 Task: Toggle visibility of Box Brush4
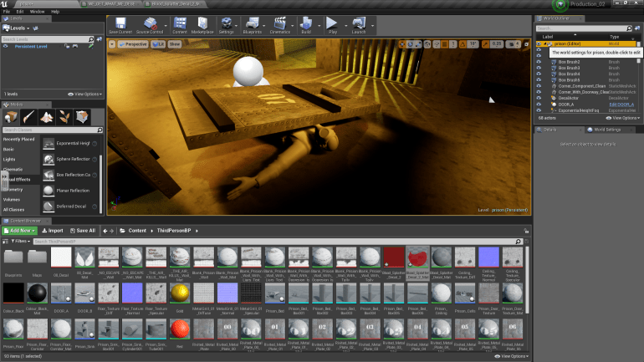539,74
